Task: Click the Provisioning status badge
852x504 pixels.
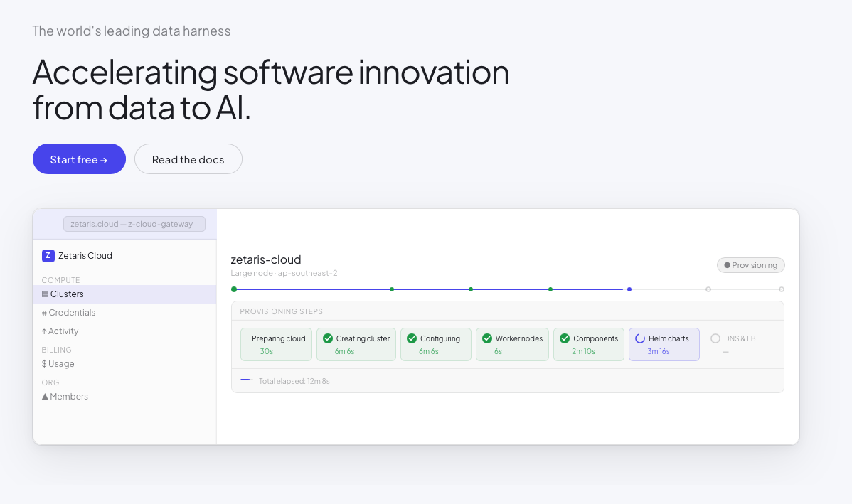Action: tap(751, 265)
